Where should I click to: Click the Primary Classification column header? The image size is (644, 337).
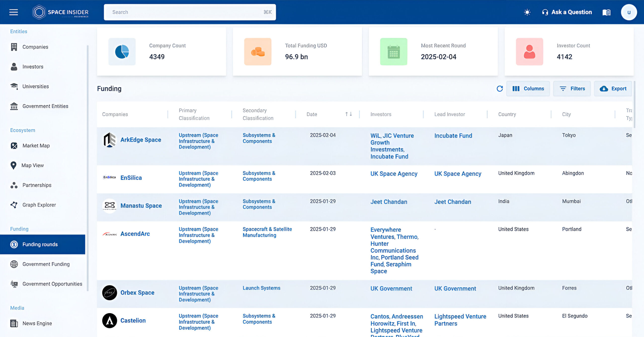[194, 114]
